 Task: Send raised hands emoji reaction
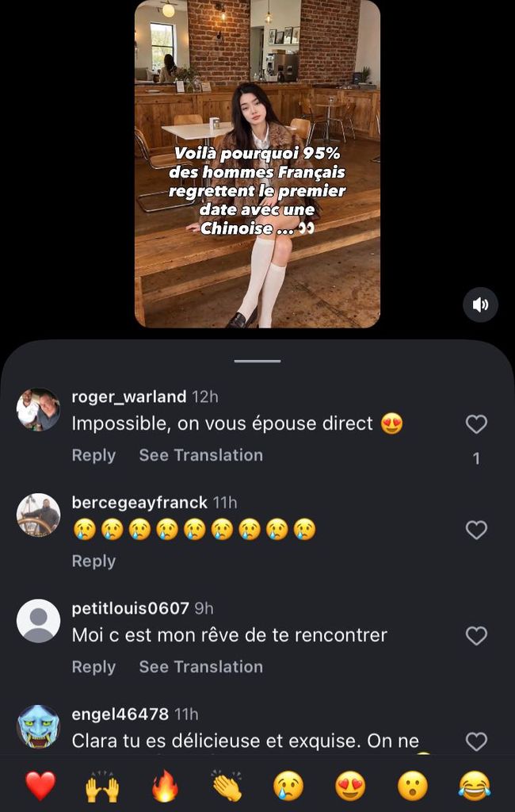[102, 786]
